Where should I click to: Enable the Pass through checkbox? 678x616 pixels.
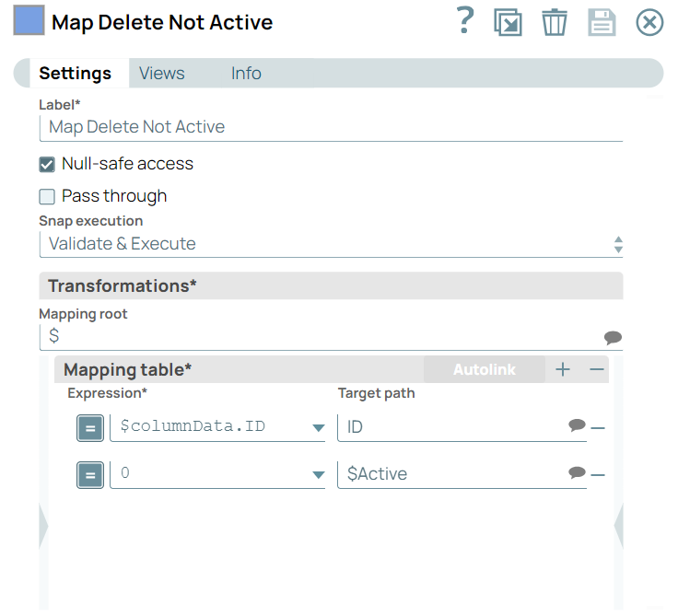47,197
